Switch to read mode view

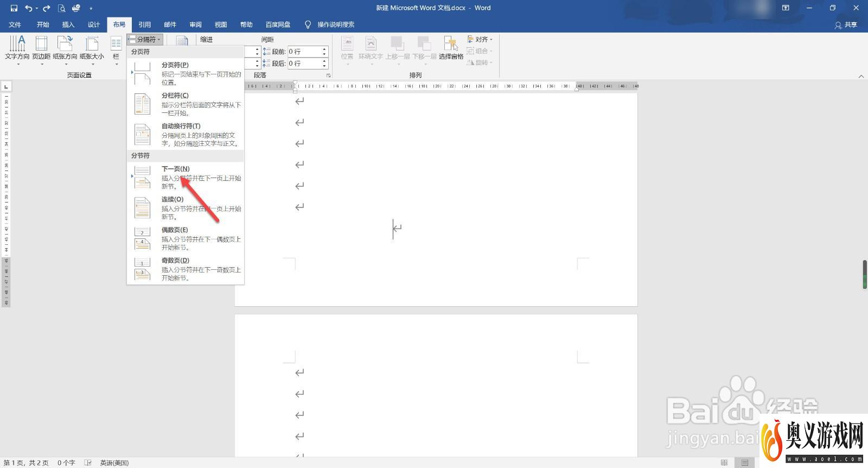pyautogui.click(x=724, y=463)
